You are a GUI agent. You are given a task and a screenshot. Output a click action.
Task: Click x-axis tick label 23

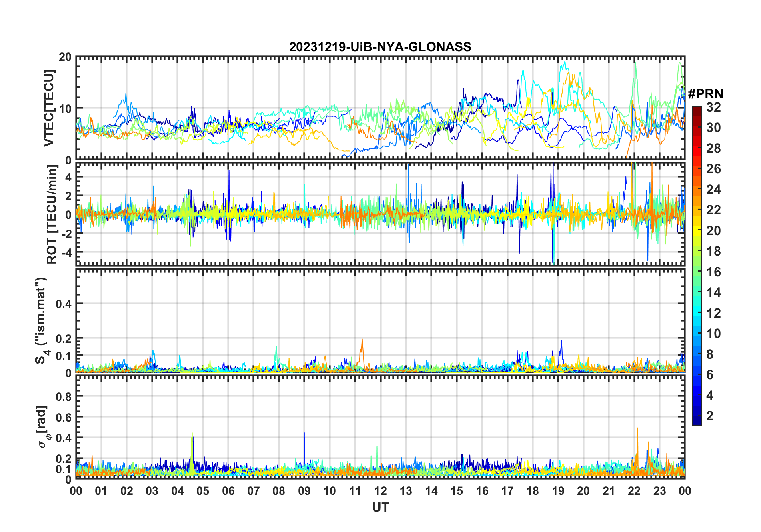tap(659, 491)
